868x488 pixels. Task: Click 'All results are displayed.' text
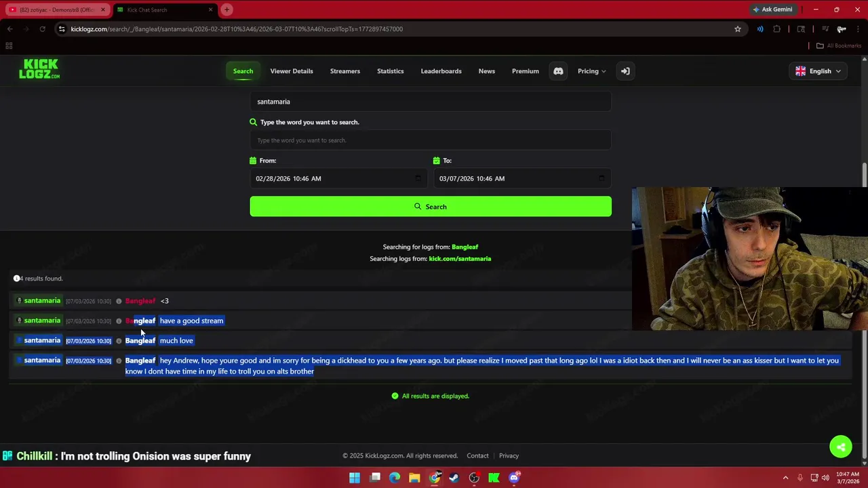point(435,396)
